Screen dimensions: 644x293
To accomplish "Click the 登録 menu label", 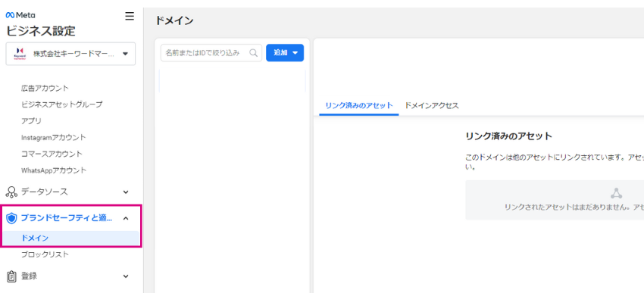I will (x=29, y=276).
